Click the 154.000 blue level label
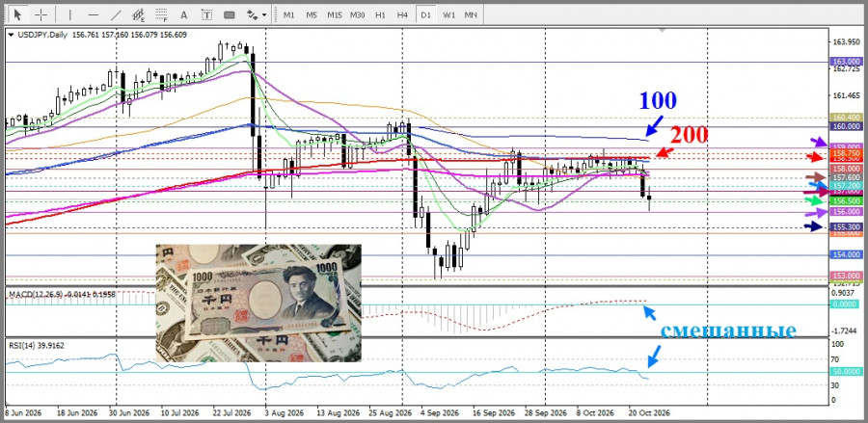This screenshot has height=423, width=868. tap(846, 253)
